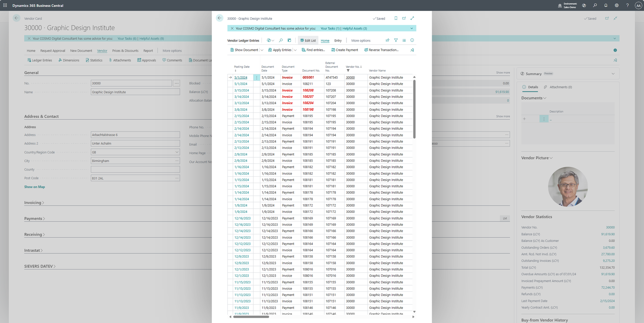
Task: Click the search magnifier in the Vendor Ledger Entries toolbar
Action: (x=281, y=41)
